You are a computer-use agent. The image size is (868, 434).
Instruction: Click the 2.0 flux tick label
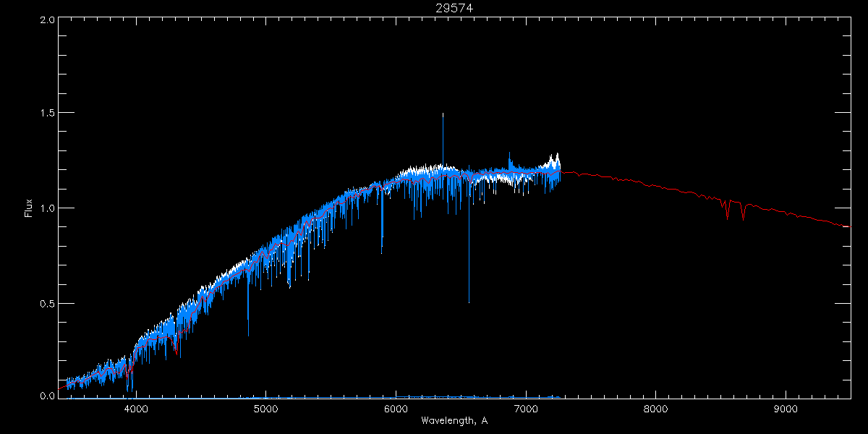[47, 20]
